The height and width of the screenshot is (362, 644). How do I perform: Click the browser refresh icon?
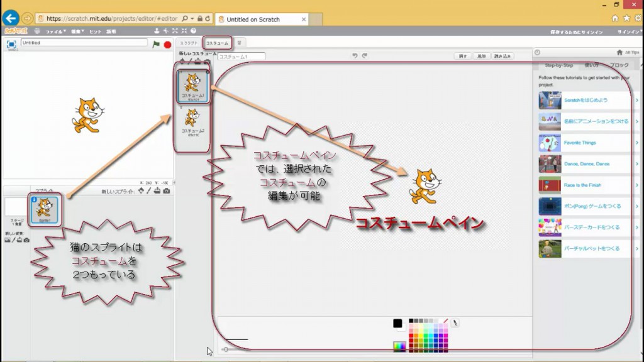pyautogui.click(x=208, y=18)
